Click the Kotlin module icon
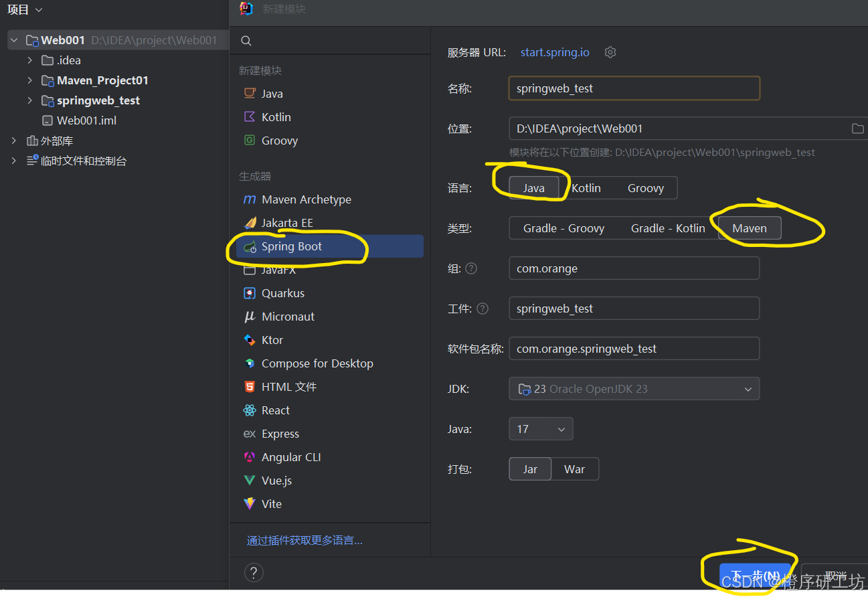This screenshot has height=597, width=868. tap(250, 117)
